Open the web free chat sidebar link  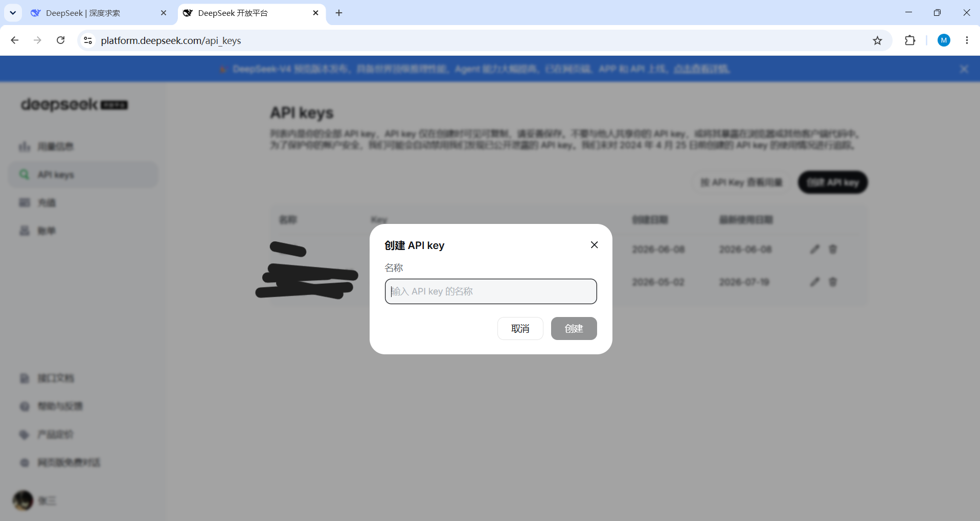point(83,463)
